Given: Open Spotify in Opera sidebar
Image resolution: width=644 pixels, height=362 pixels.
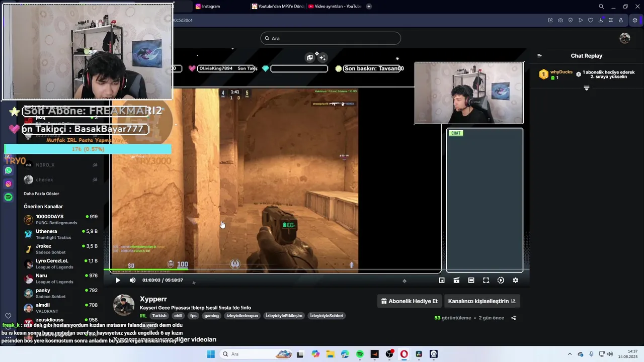Looking at the screenshot, I should click(8, 198).
